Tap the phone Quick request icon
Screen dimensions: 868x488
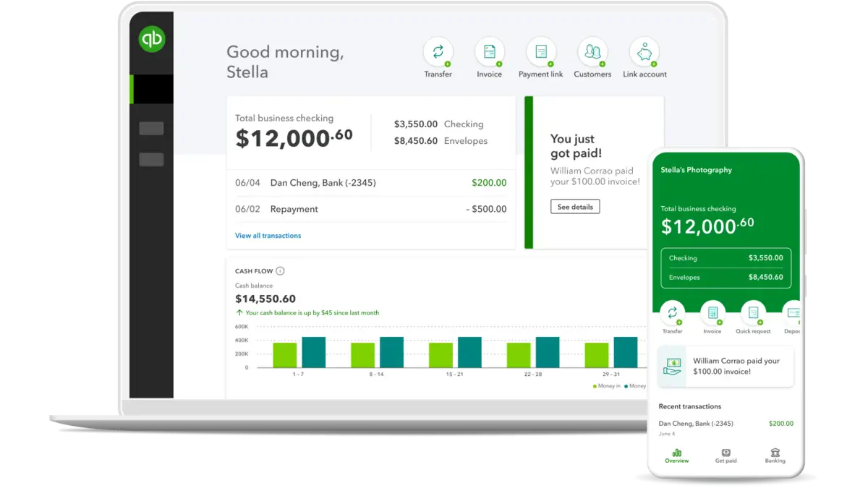click(x=753, y=313)
